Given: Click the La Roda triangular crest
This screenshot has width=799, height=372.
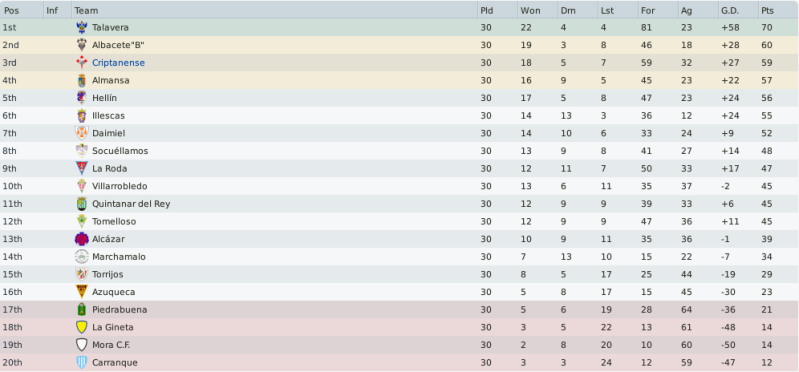Looking at the screenshot, I should coord(82,168).
